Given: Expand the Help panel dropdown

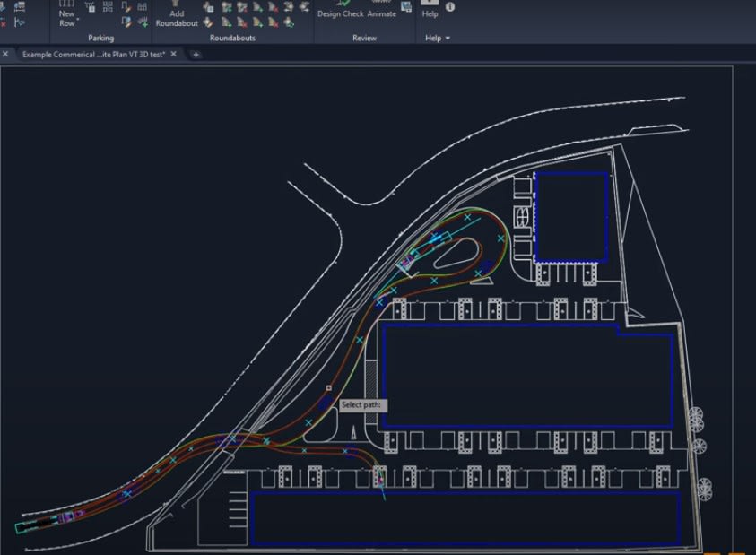Looking at the screenshot, I should (448, 39).
